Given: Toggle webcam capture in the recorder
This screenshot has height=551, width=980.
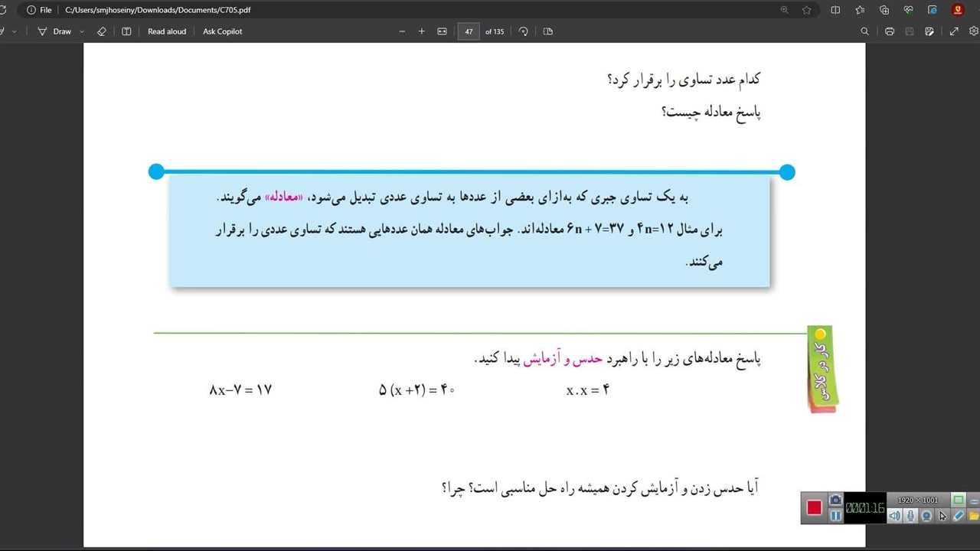Looking at the screenshot, I should pos(926,516).
